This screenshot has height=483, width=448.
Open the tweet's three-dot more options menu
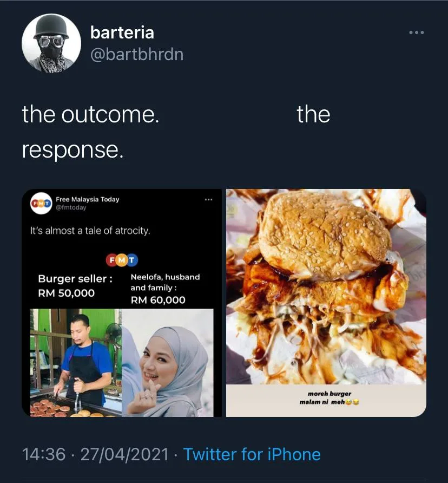[x=416, y=32]
